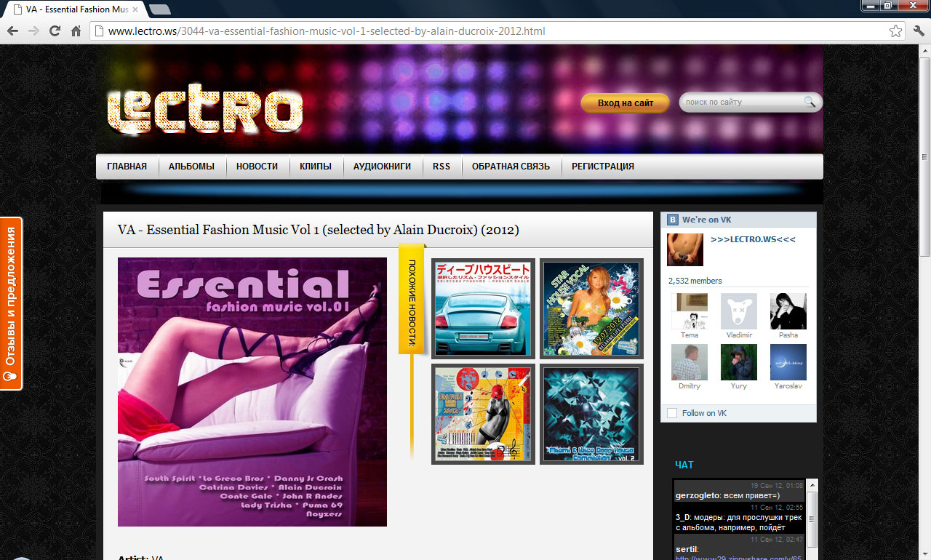This screenshot has width=931, height=560.
Task: Open the КЛИПЫ menu item
Action: pos(316,167)
